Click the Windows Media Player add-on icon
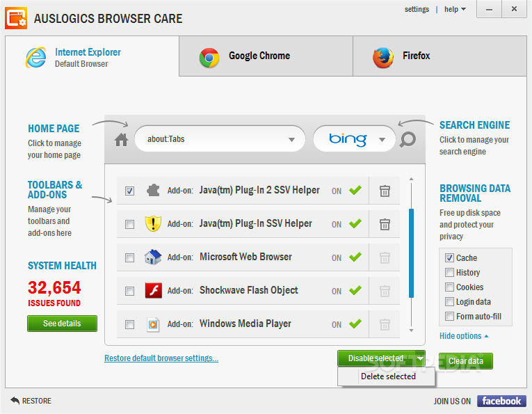The height and width of the screenshot is (414, 532). pyautogui.click(x=153, y=324)
